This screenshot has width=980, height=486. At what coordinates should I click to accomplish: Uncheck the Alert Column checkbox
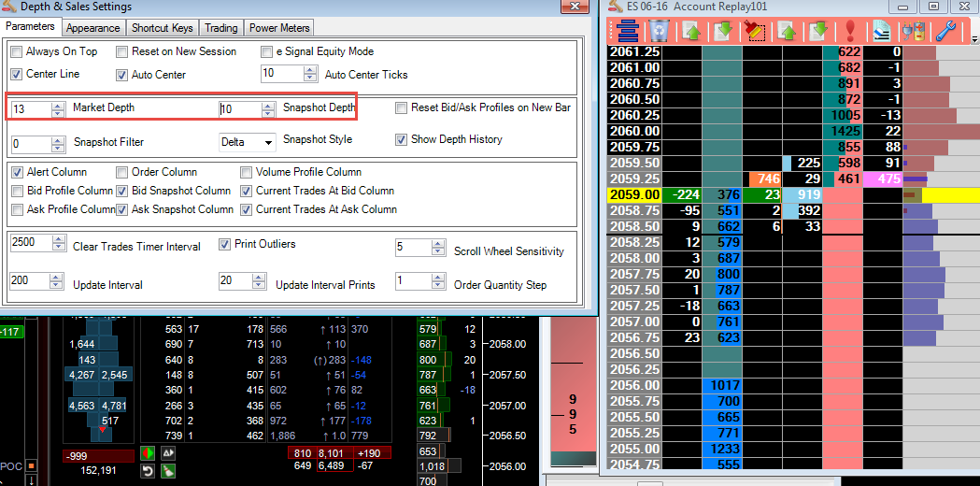(17, 172)
